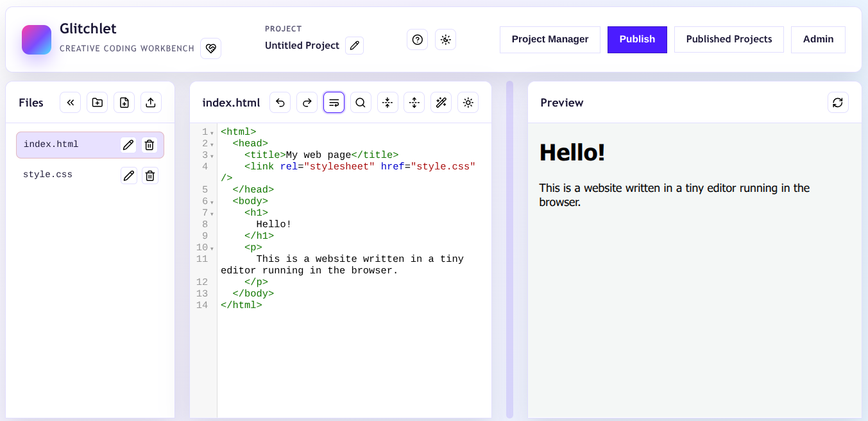Collapse the body tag fold at line 6
The image size is (868, 421).
(x=212, y=202)
